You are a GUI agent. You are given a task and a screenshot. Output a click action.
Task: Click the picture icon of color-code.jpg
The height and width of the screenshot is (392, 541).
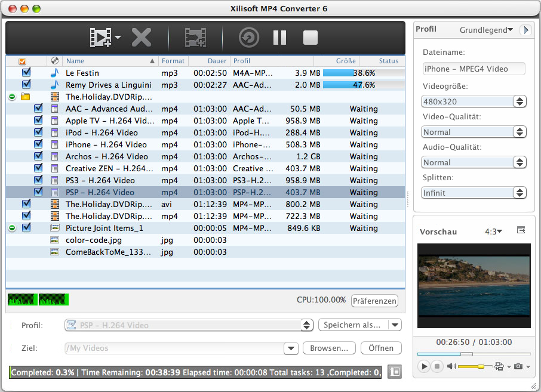54,240
